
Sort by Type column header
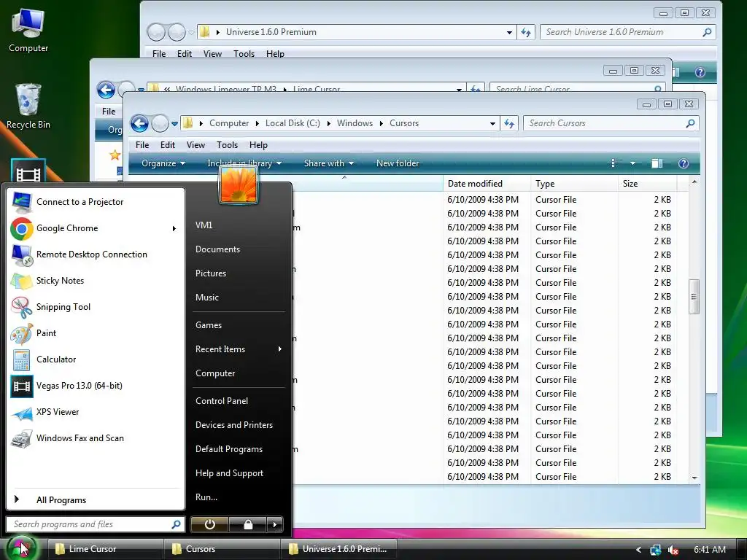click(x=575, y=183)
